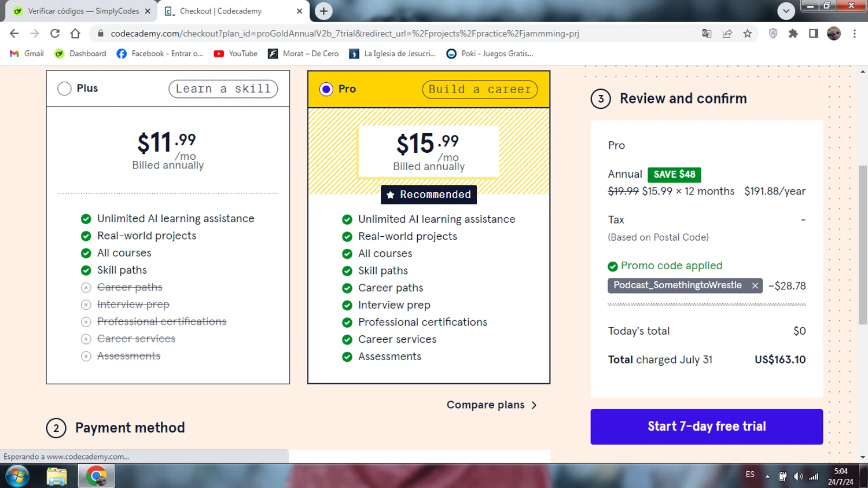868x488 pixels.
Task: Go back to the previous page
Action: coord(14,34)
